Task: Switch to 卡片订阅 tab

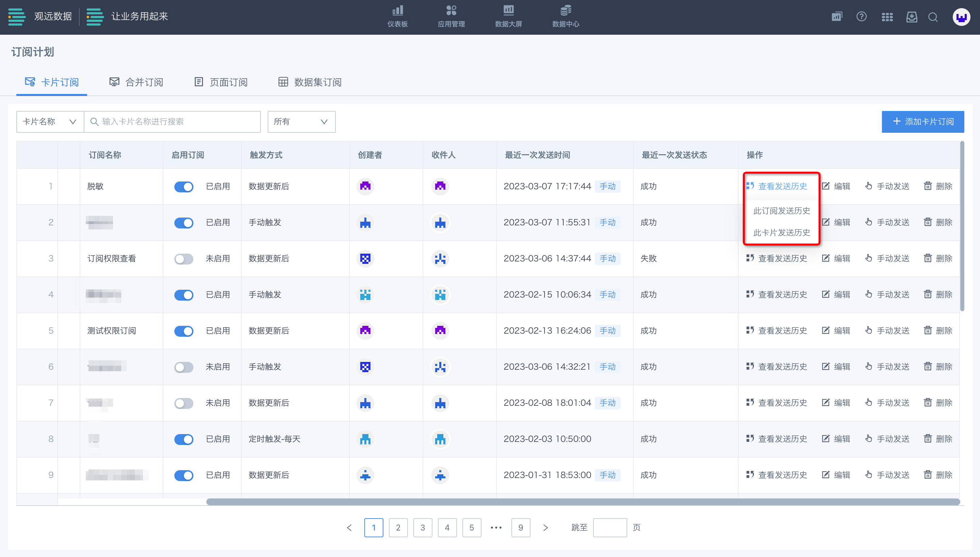Action: (x=52, y=82)
